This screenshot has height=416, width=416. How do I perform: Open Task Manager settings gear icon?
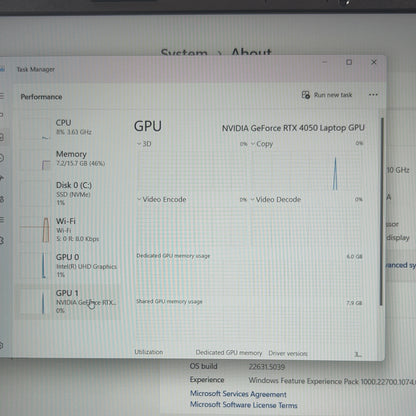pos(1,345)
